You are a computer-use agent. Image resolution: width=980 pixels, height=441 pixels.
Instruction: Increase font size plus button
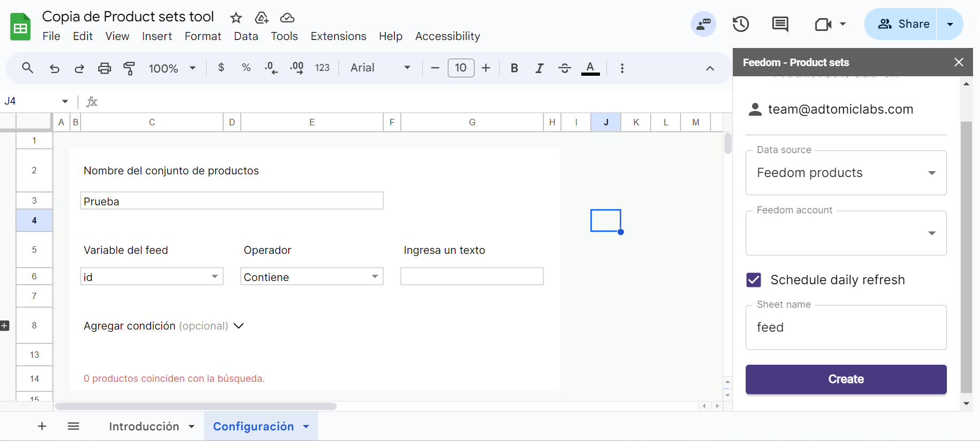(486, 68)
